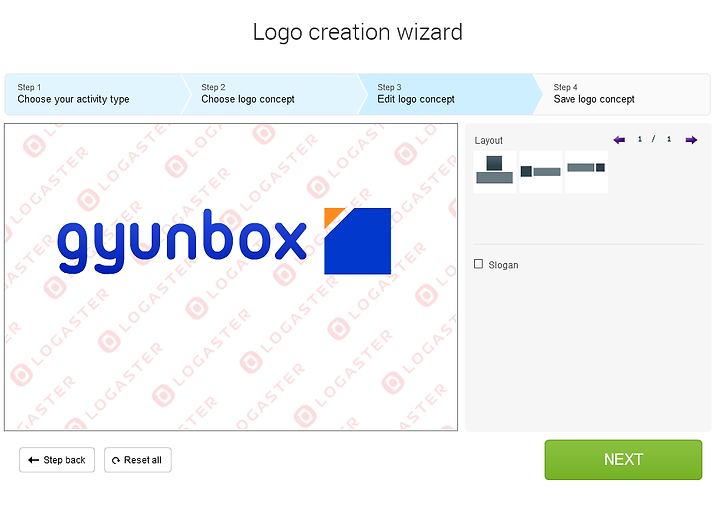Enable the Slogan checkbox
The image size is (720, 513).
478,264
